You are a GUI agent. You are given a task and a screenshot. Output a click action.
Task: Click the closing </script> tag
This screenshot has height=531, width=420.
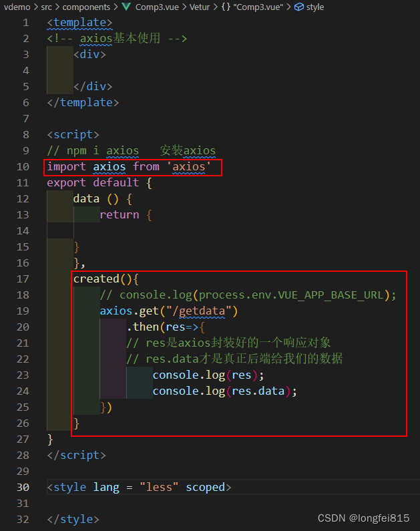77,455
